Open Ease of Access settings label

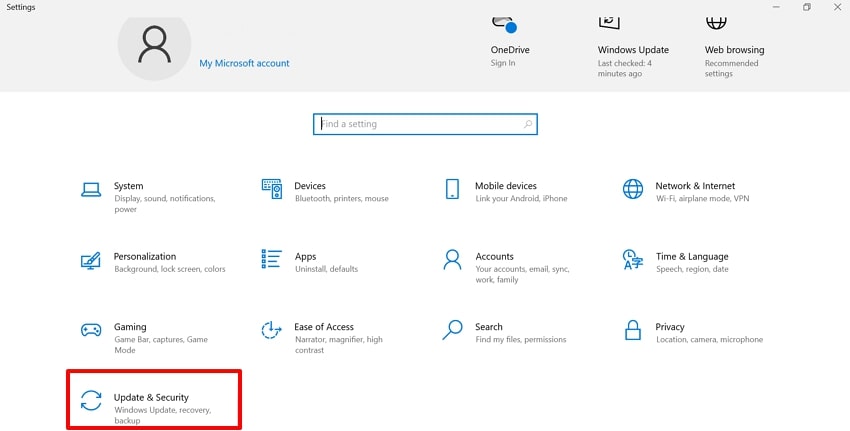click(x=324, y=327)
